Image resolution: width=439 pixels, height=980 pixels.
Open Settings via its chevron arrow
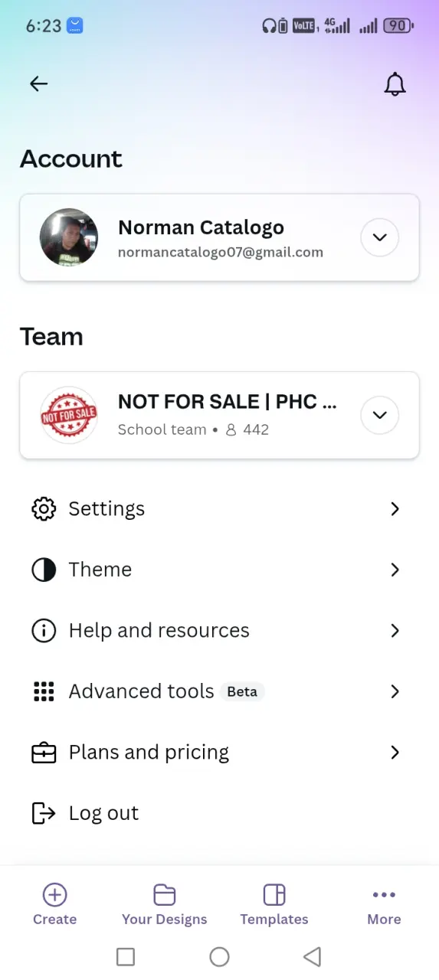pos(395,509)
